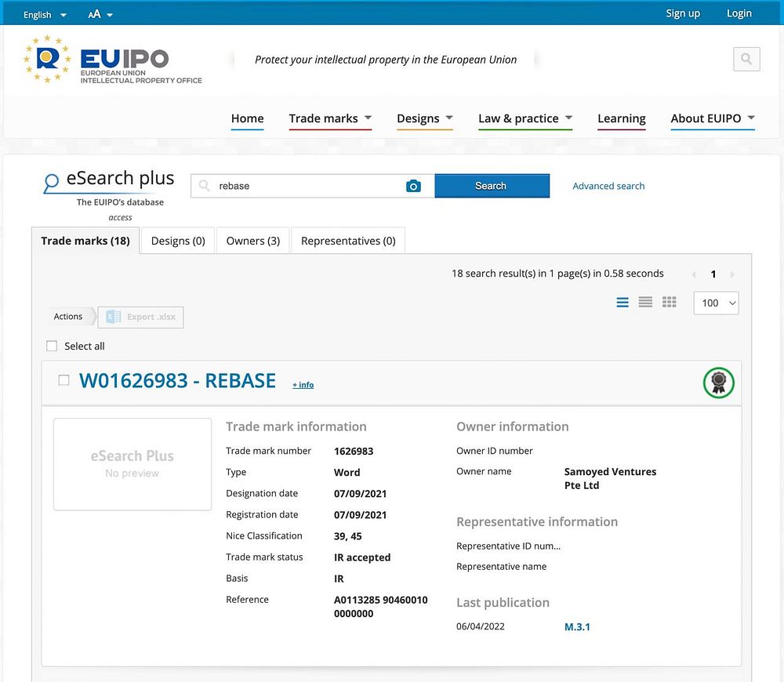Viewport: 784px width, 682px height.
Task: Click the Excel icon on Export button
Action: pos(114,317)
